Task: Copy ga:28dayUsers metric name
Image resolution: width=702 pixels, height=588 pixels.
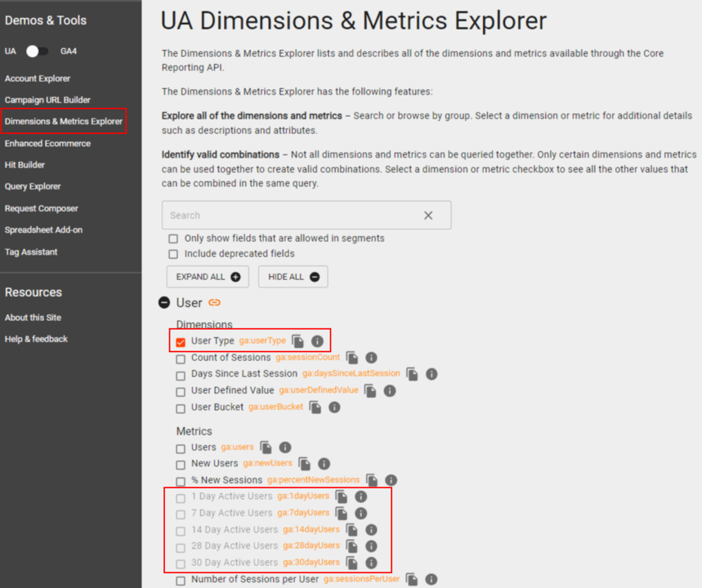Action: (x=352, y=546)
